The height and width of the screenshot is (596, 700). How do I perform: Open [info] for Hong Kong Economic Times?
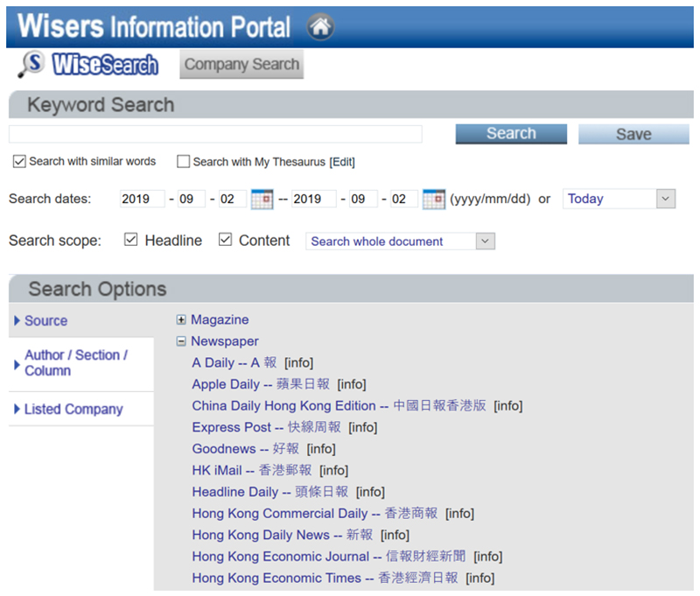click(x=479, y=578)
